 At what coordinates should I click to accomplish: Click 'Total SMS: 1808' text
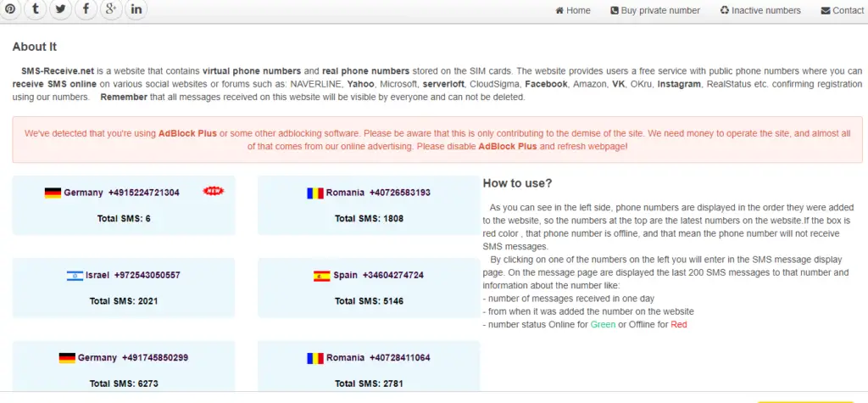[x=370, y=218]
